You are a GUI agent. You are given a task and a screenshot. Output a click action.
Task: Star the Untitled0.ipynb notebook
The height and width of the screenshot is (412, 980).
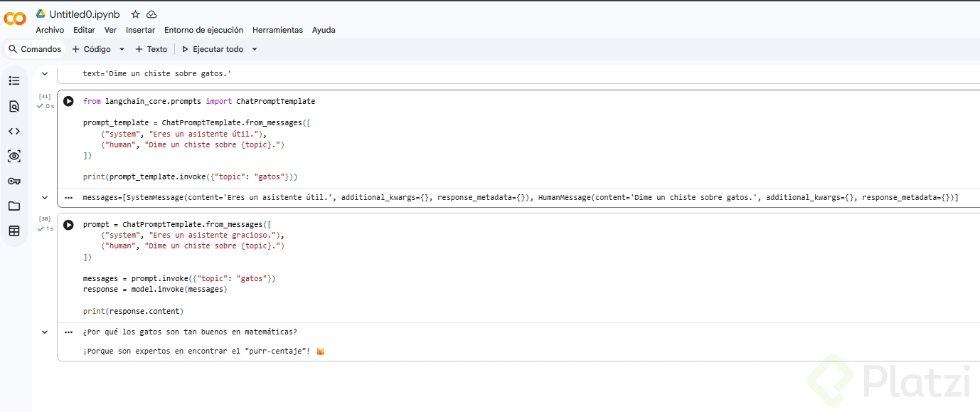point(136,14)
